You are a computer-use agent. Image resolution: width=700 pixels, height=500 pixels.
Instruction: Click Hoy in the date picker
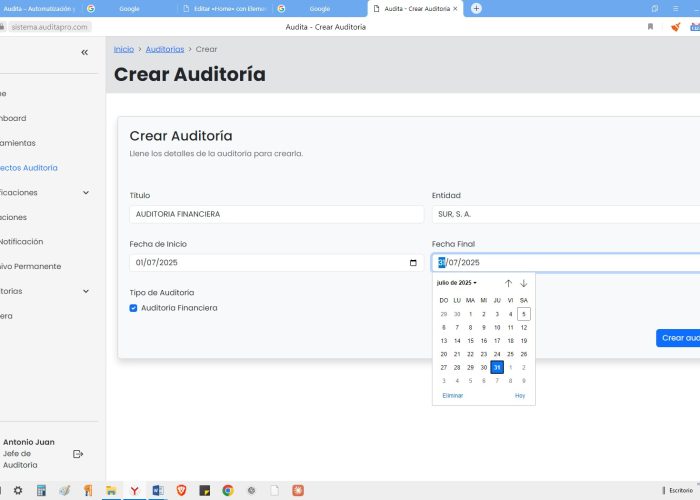pos(520,396)
